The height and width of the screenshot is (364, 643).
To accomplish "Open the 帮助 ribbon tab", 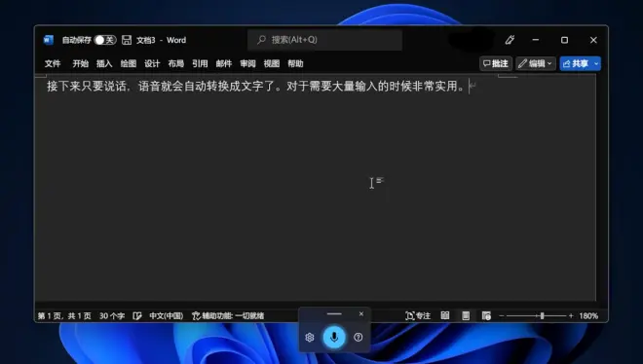I will tap(295, 63).
